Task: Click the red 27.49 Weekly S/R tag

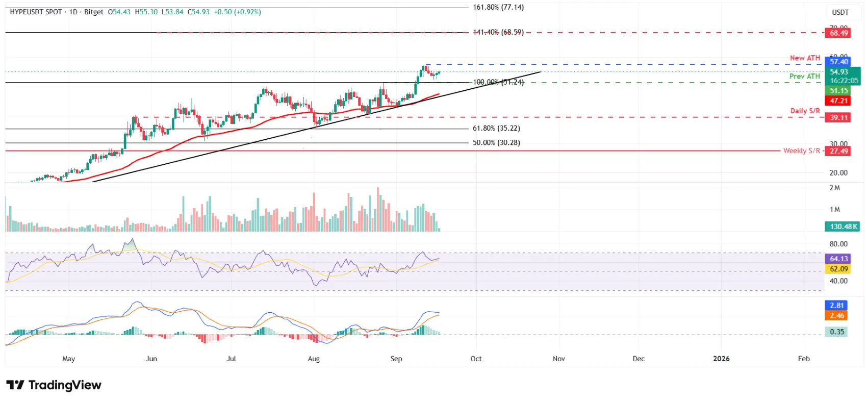Action: [x=838, y=151]
